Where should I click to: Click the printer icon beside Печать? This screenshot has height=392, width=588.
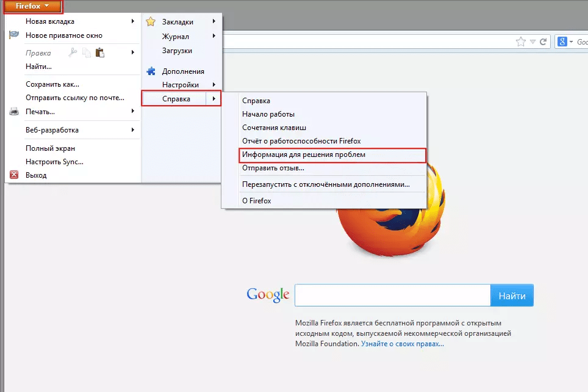click(x=14, y=112)
